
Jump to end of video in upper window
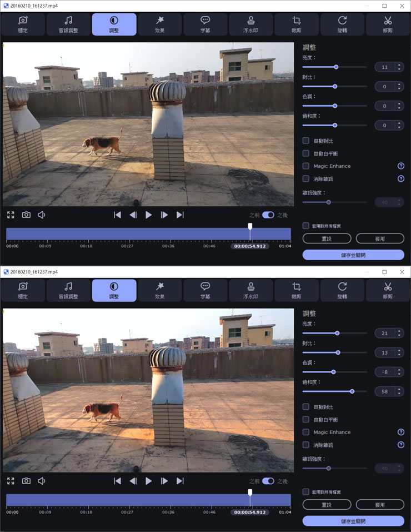tap(180, 215)
